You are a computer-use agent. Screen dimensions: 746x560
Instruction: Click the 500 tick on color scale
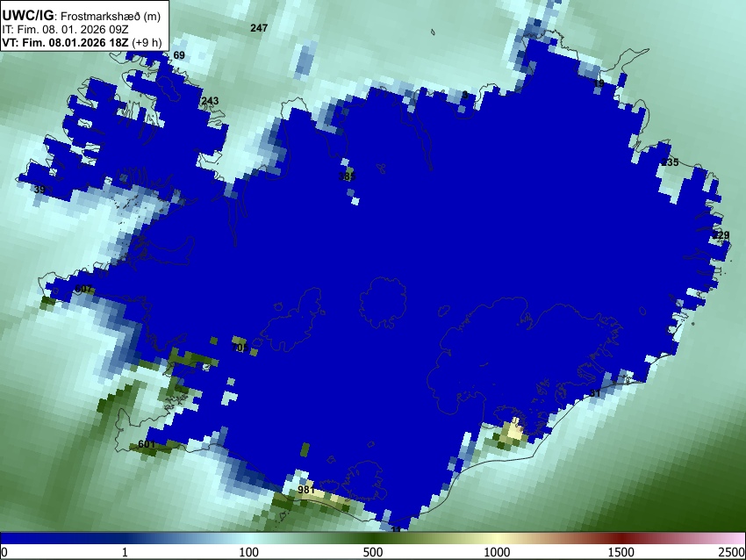[372, 552]
